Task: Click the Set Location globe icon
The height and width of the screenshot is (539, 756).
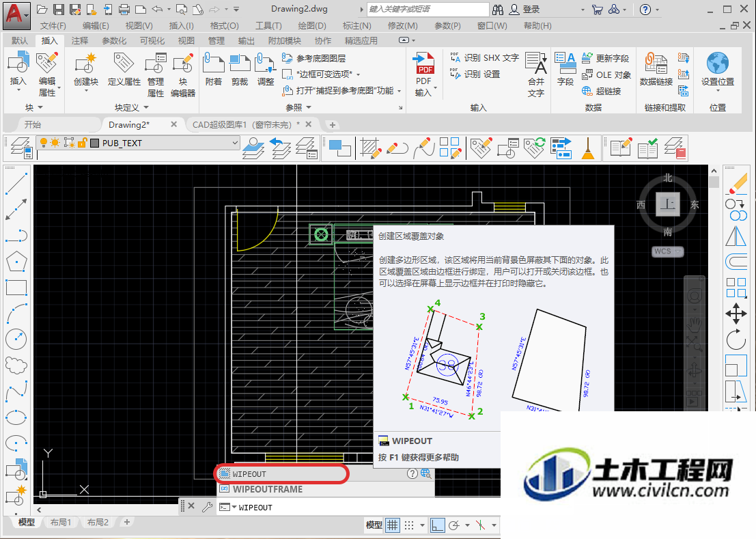Action: [718, 63]
